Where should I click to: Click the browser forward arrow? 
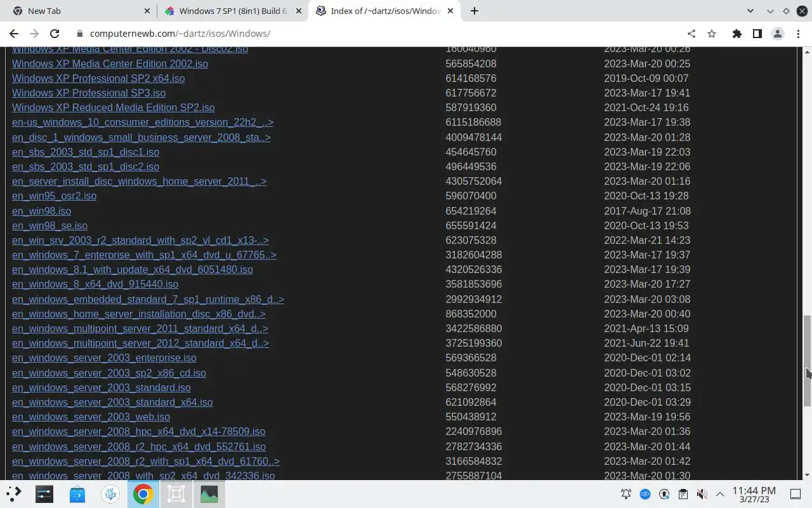pyautogui.click(x=34, y=34)
